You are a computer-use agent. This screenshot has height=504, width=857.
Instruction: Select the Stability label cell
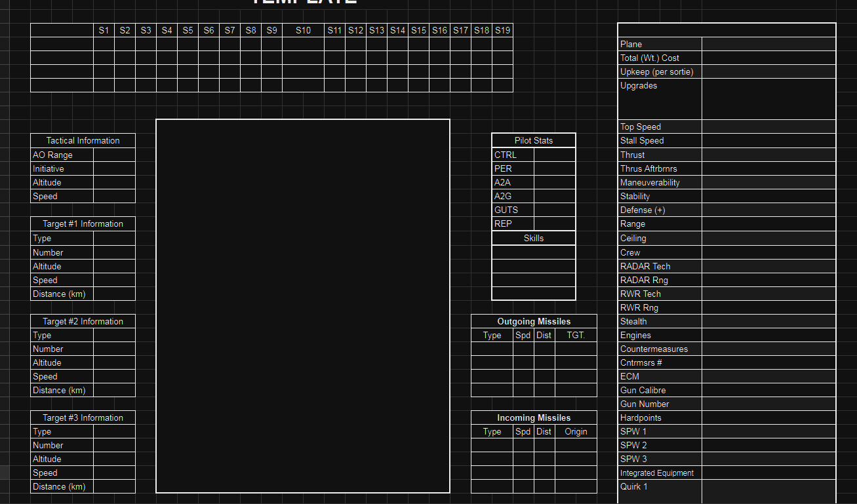pyautogui.click(x=660, y=196)
